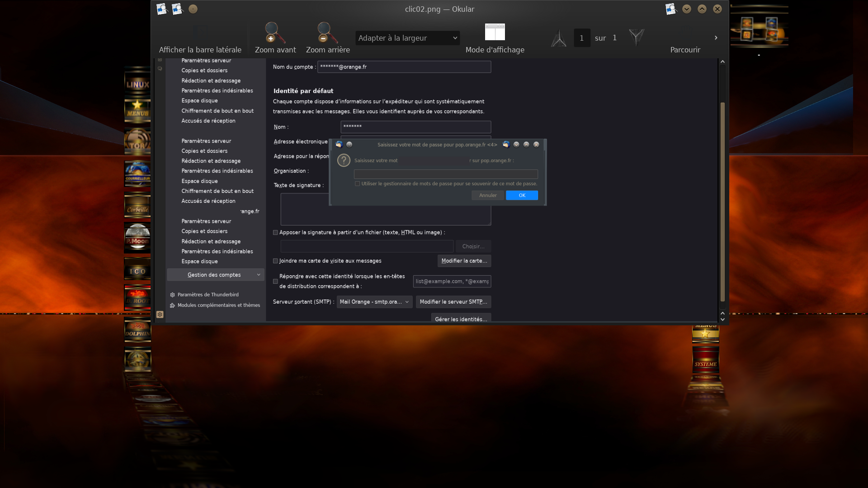The height and width of the screenshot is (488, 868).
Task: Select the 'Identité par défaut' heading text
Action: coord(303,91)
